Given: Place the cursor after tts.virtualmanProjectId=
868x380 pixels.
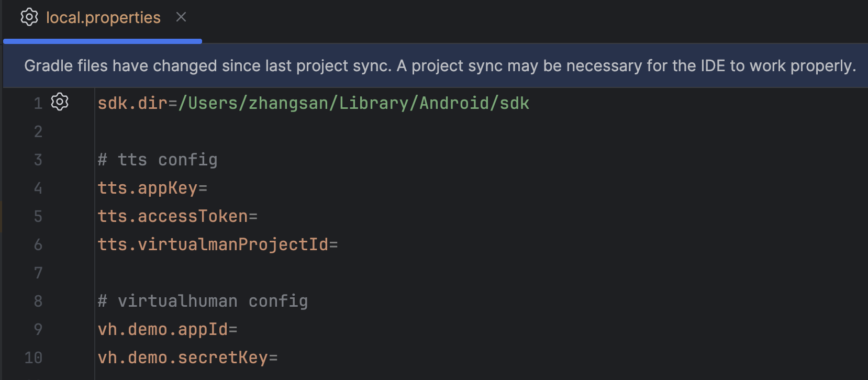Looking at the screenshot, I should (x=339, y=244).
